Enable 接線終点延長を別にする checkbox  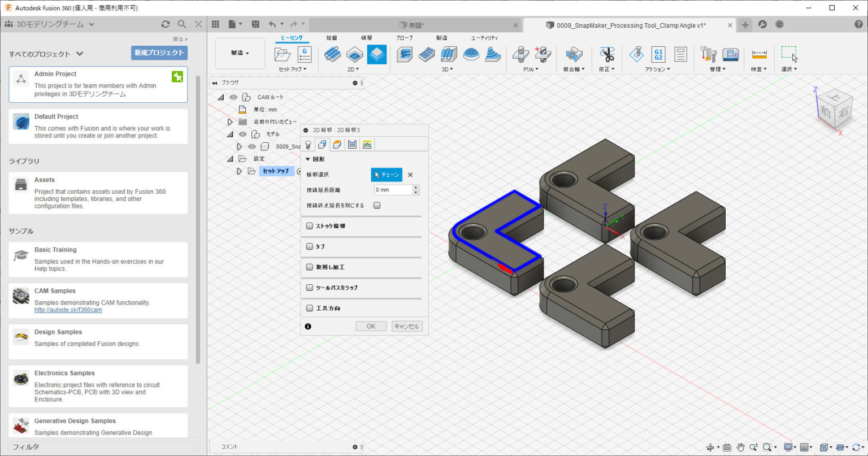pos(377,205)
